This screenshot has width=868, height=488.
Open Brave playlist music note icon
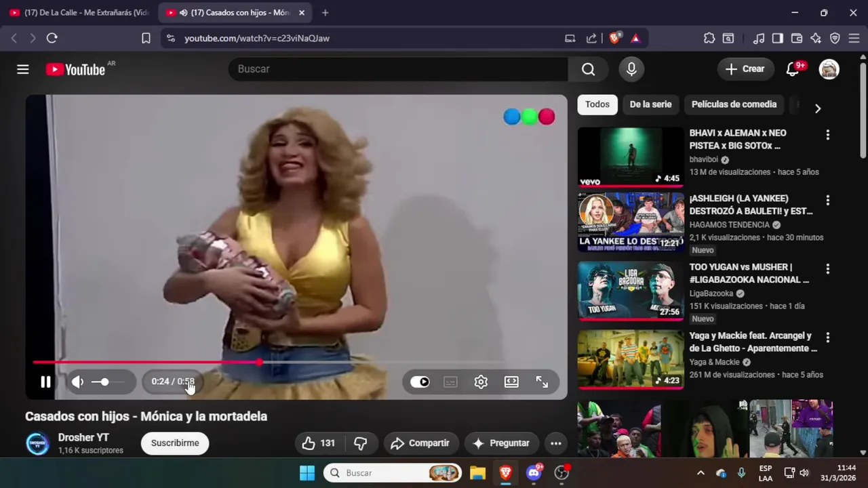tap(759, 38)
